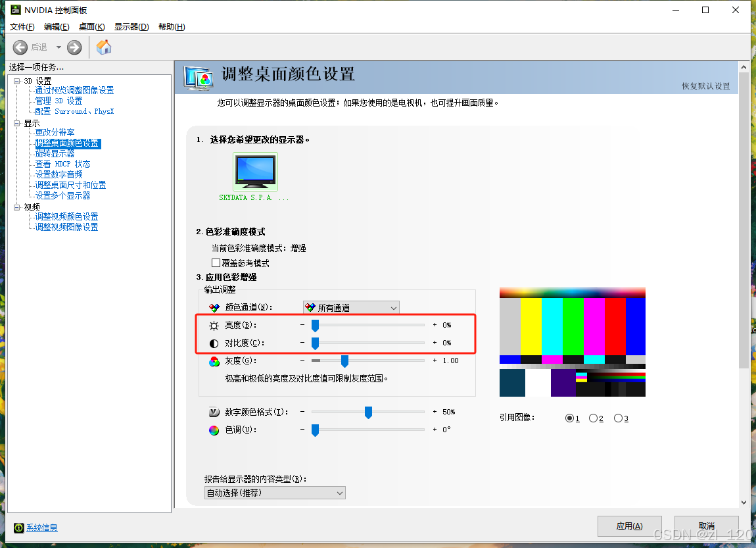Open the 编辑(E) menu
This screenshot has width=756, height=548.
click(x=57, y=26)
